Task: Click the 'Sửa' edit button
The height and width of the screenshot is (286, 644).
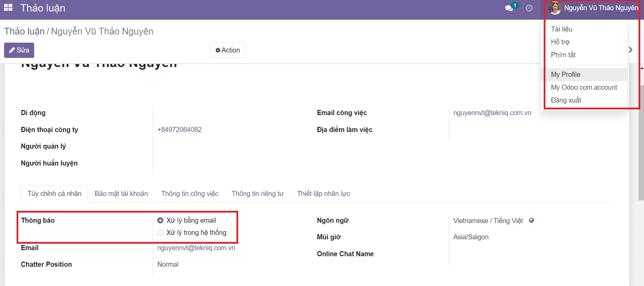Action: tap(19, 50)
